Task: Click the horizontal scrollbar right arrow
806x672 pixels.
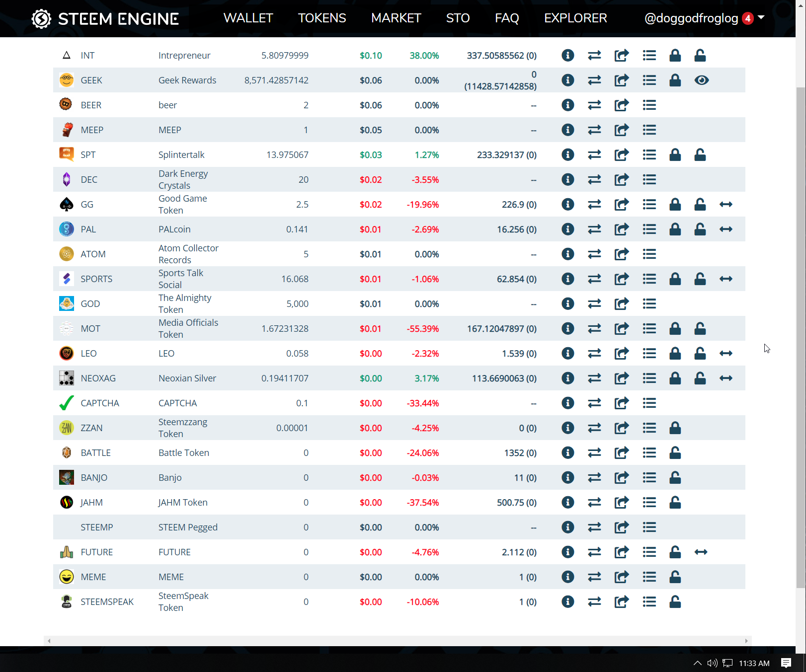Action: (746, 641)
